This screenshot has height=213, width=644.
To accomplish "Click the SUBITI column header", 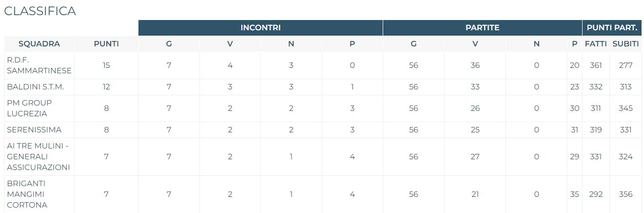I will click(625, 44).
